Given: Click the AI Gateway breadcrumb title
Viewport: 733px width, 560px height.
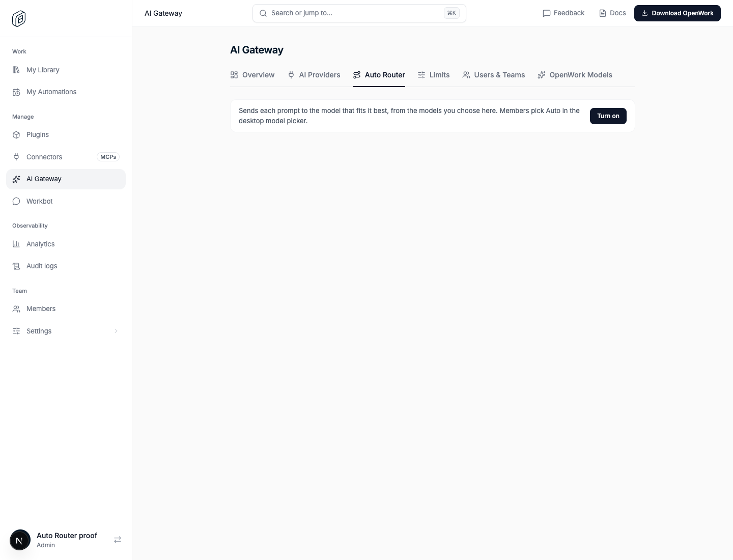Looking at the screenshot, I should point(163,13).
